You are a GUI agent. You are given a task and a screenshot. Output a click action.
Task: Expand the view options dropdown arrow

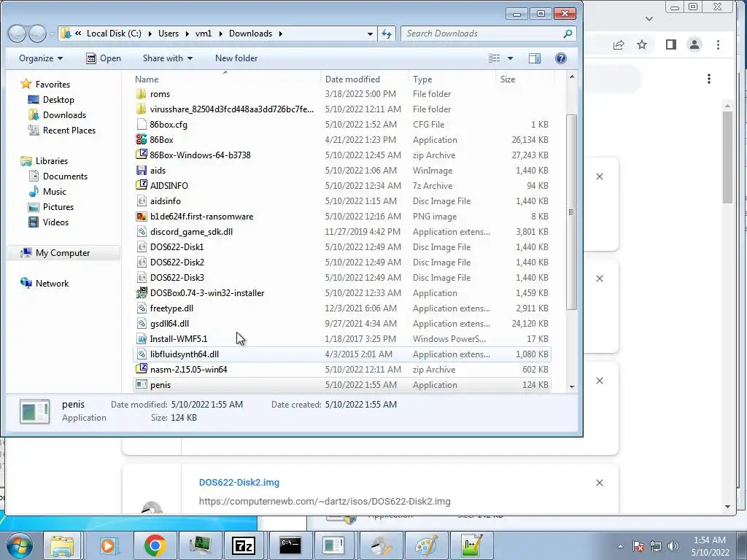coord(510,58)
